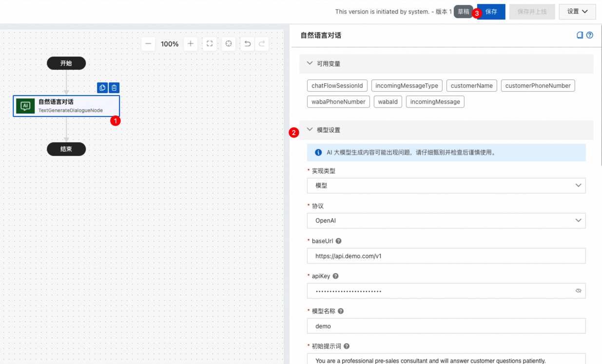The height and width of the screenshot is (364, 602).
Task: Delete the selected dialogue node
Action: click(114, 88)
